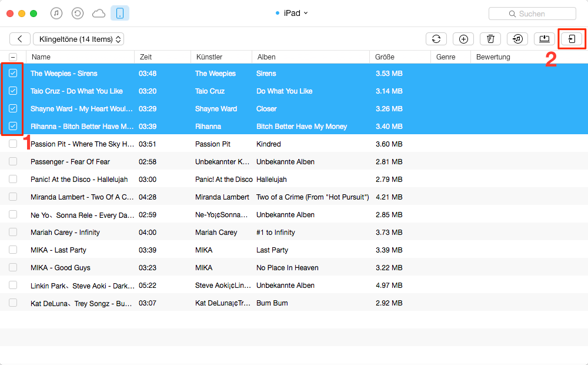Viewport: 588px width, 365px height.
Task: Click 'Passion Pit - Where The Sky H…' name
Action: [82, 144]
